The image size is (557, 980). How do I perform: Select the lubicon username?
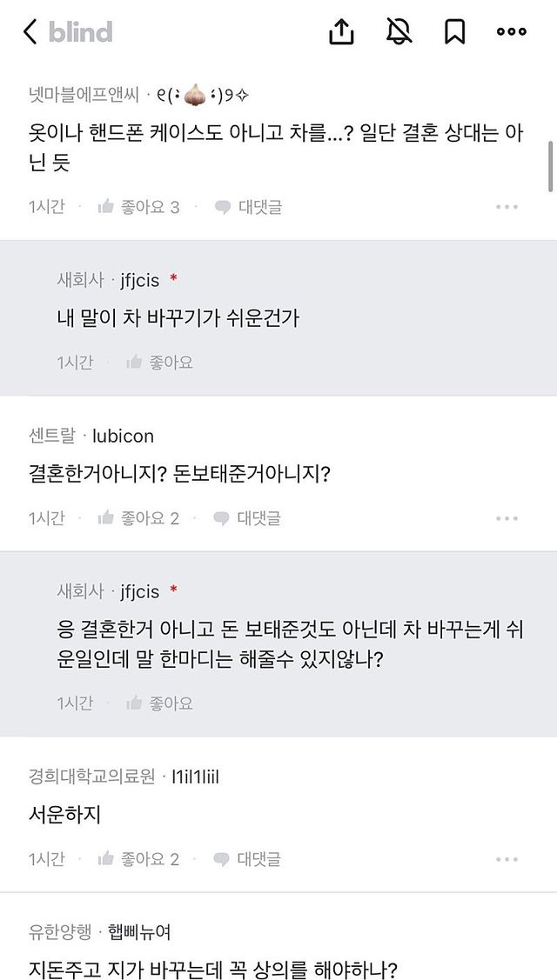[123, 436]
